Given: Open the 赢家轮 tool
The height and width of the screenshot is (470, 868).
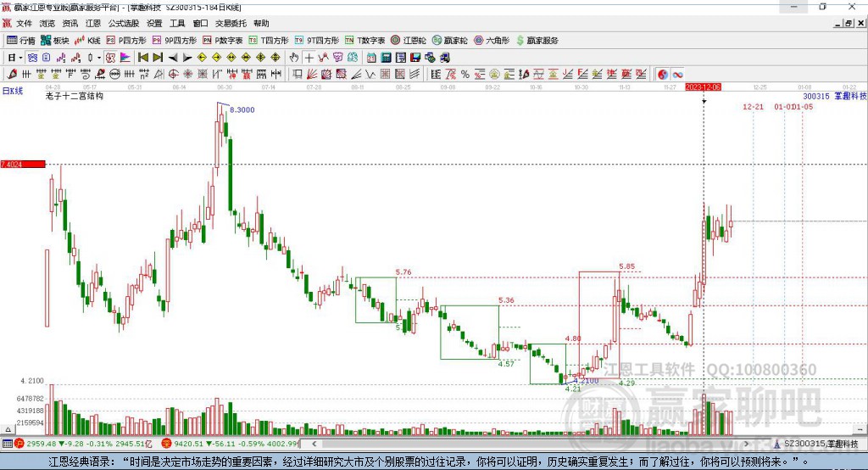Looking at the screenshot, I should coord(450,41).
